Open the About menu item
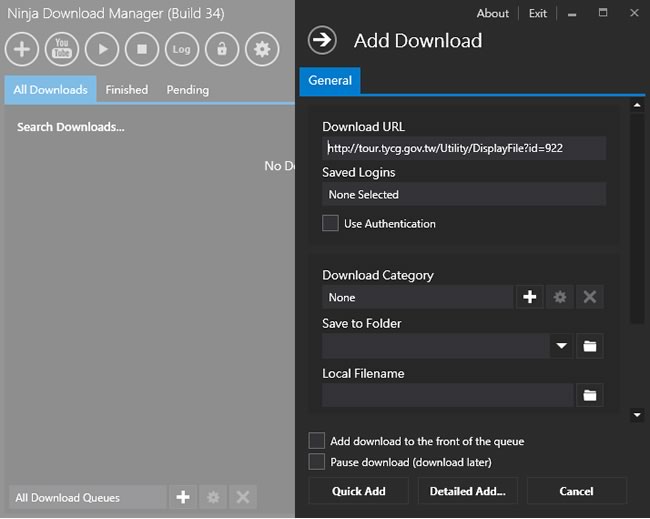 click(x=492, y=13)
